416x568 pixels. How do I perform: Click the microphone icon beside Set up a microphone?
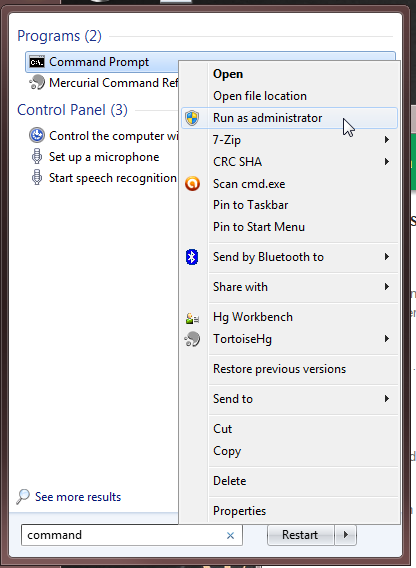coord(37,157)
